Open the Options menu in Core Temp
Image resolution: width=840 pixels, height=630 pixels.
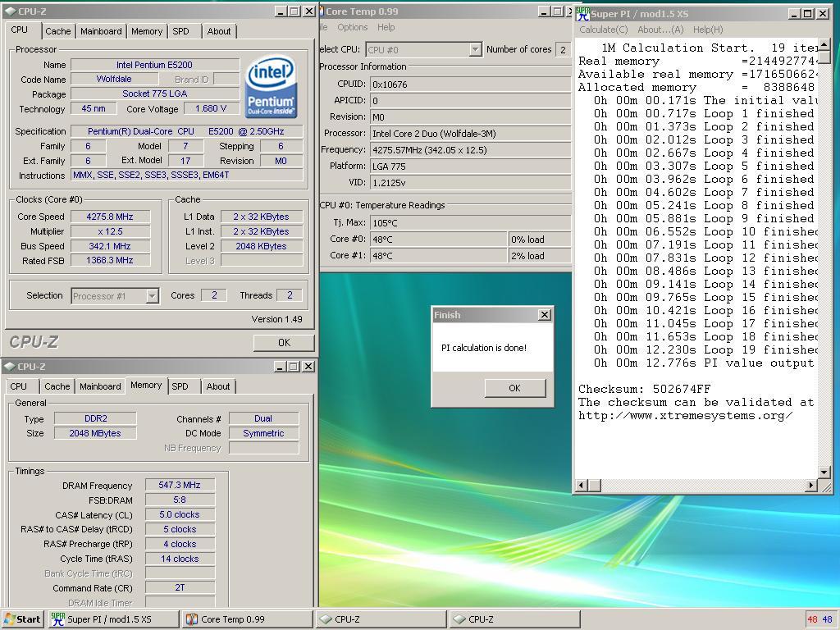click(353, 27)
